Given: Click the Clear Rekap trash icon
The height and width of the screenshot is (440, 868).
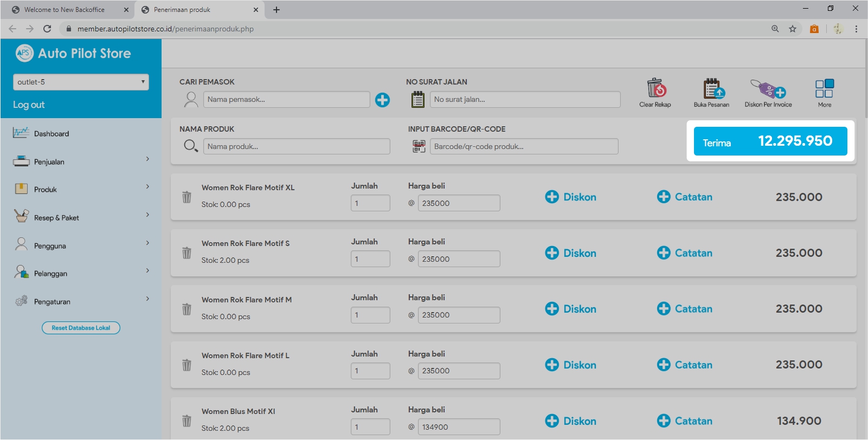Looking at the screenshot, I should tap(655, 88).
